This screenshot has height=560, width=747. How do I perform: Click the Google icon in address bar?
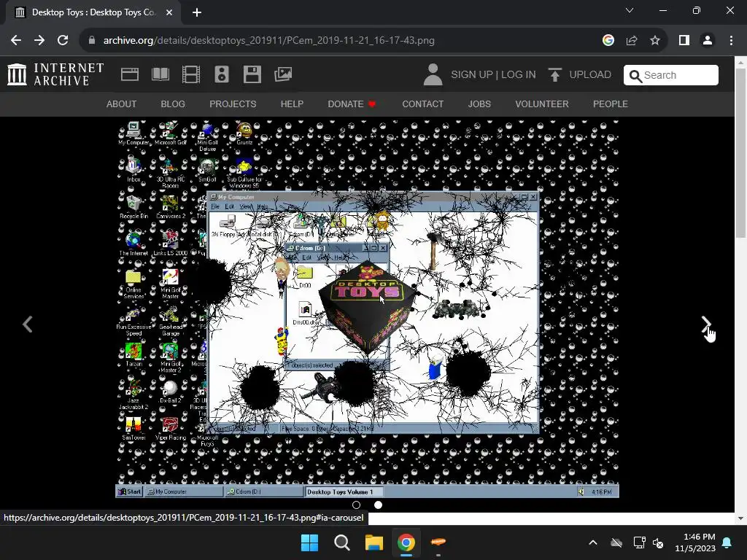(x=608, y=41)
